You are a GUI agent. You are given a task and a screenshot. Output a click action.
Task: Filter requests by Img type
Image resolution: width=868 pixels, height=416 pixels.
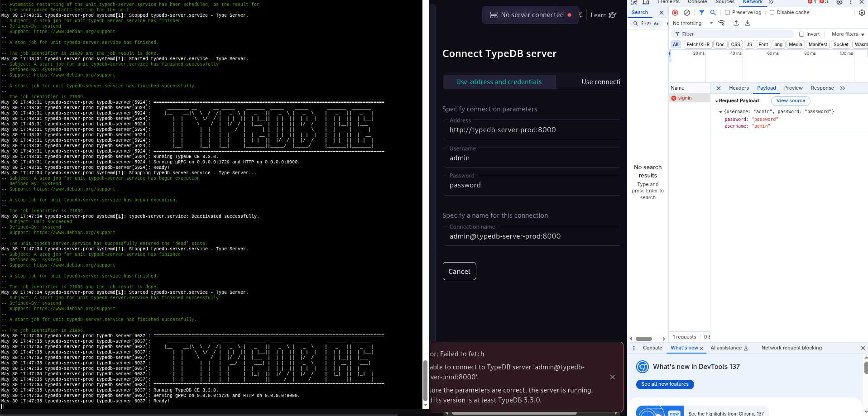pyautogui.click(x=778, y=44)
